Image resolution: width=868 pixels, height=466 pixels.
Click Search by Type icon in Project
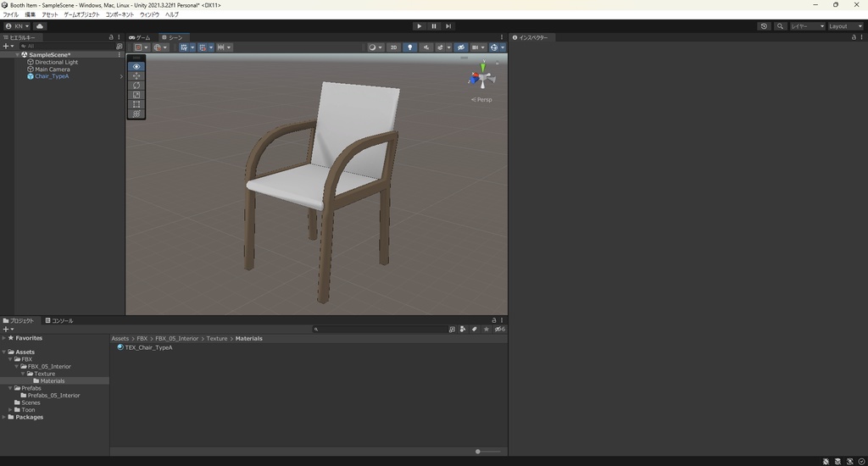463,330
